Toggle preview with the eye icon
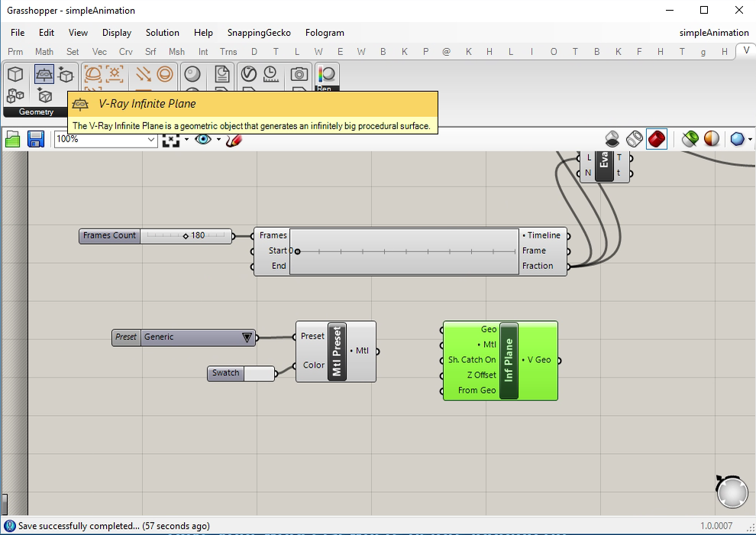This screenshot has width=756, height=535. (x=203, y=139)
